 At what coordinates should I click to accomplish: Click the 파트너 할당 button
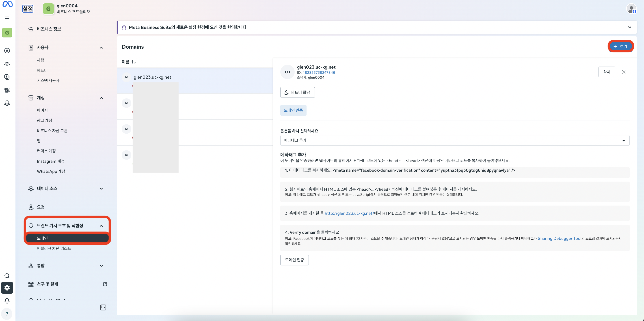pyautogui.click(x=297, y=93)
